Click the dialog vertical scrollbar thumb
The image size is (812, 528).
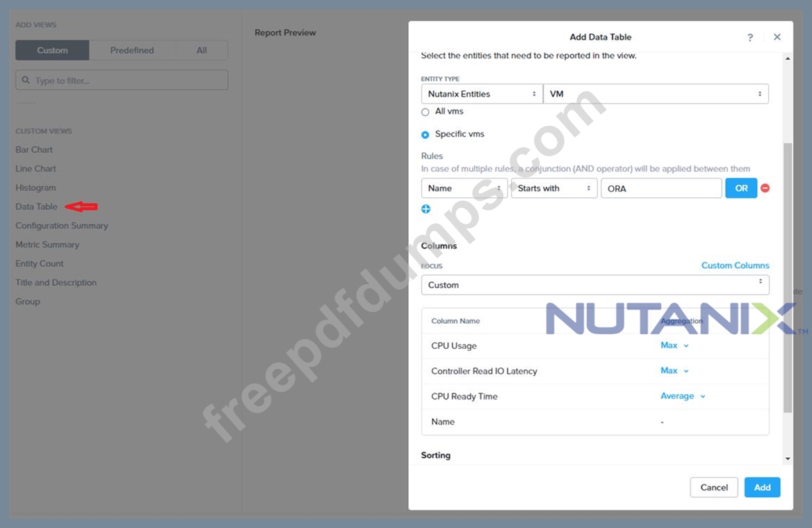click(x=788, y=277)
